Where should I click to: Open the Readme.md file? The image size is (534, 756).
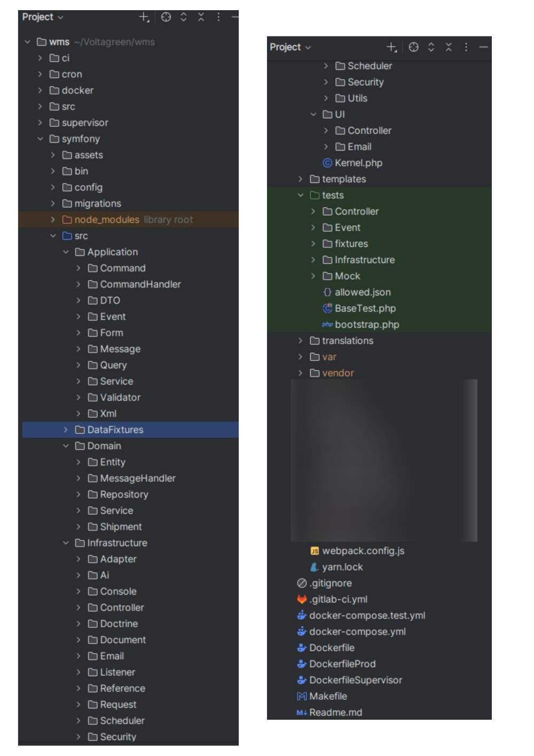[x=336, y=712]
